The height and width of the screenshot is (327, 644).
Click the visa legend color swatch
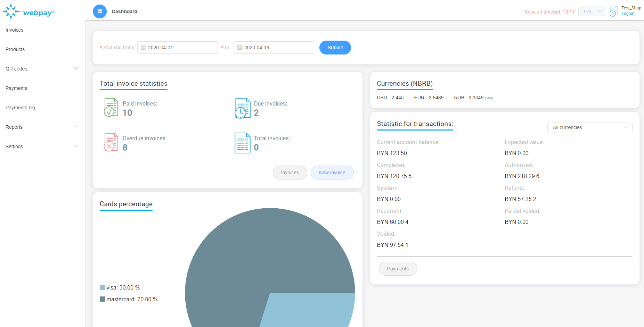102,287
